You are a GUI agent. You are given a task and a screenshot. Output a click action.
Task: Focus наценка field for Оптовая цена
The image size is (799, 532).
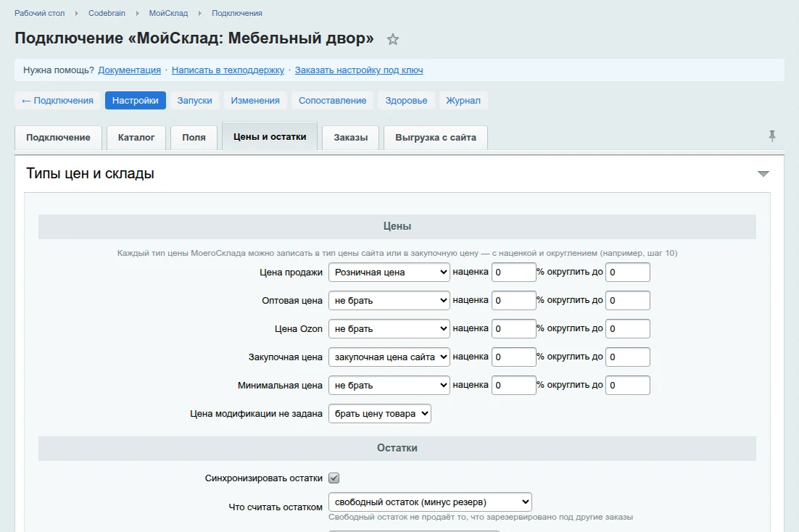coord(513,301)
